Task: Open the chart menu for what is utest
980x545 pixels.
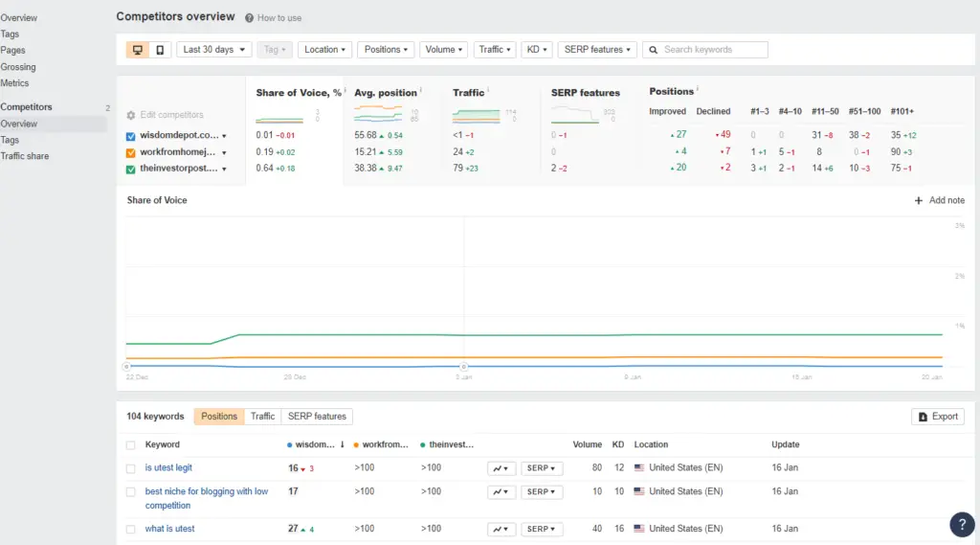Action: pyautogui.click(x=501, y=529)
